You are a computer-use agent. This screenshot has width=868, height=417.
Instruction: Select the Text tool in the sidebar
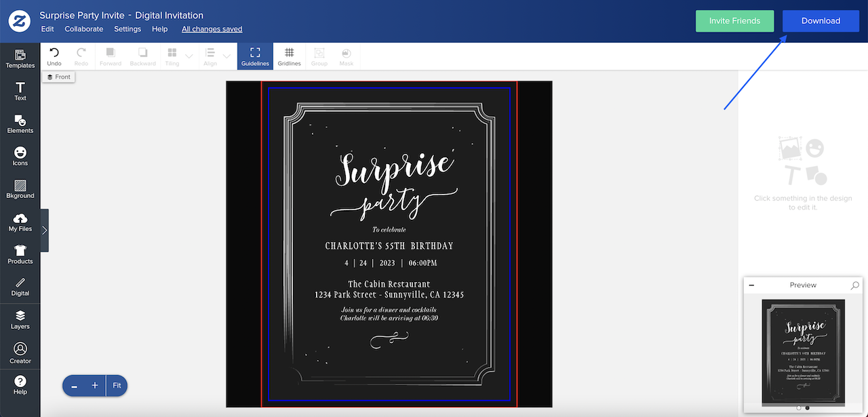click(x=20, y=91)
